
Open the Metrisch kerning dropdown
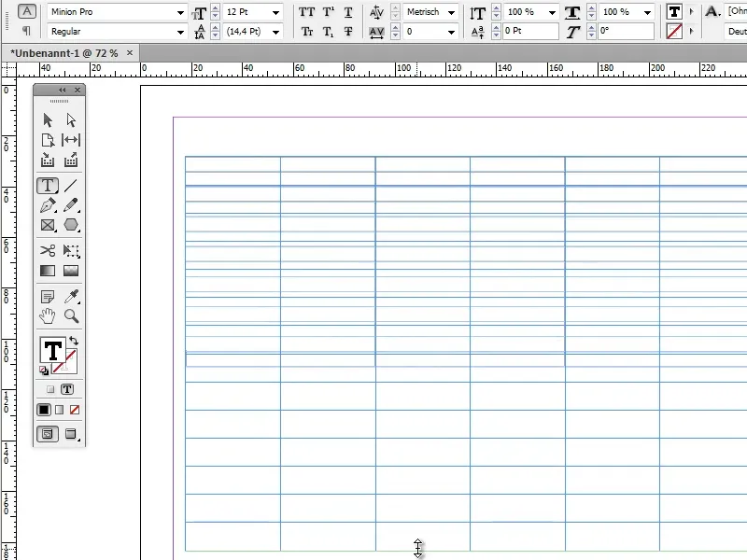click(x=451, y=12)
